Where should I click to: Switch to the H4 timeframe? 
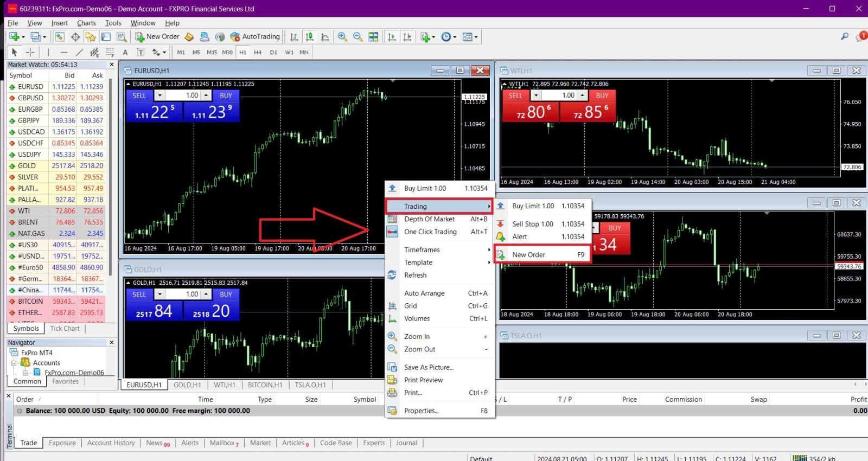pos(258,52)
